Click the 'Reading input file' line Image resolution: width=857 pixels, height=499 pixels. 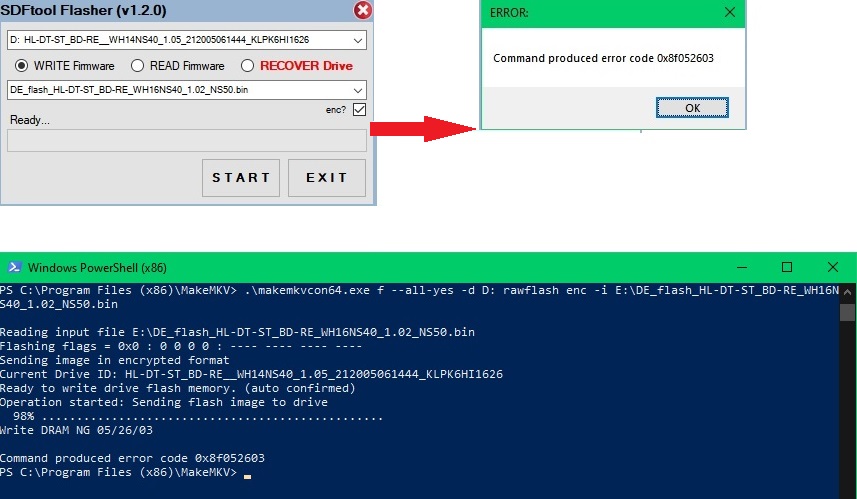(x=237, y=332)
